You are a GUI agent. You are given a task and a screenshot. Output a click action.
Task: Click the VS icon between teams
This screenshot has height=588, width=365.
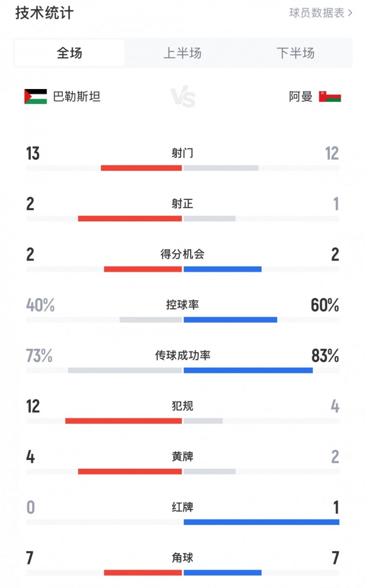point(183,97)
